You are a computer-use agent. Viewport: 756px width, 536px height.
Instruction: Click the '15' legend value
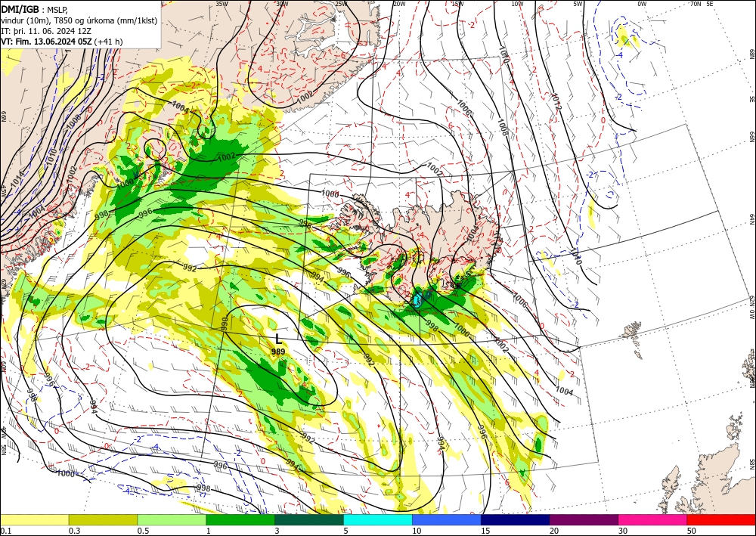tap(485, 531)
